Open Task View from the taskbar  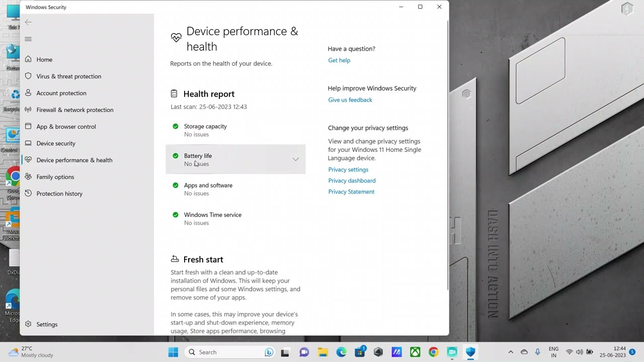(x=285, y=352)
